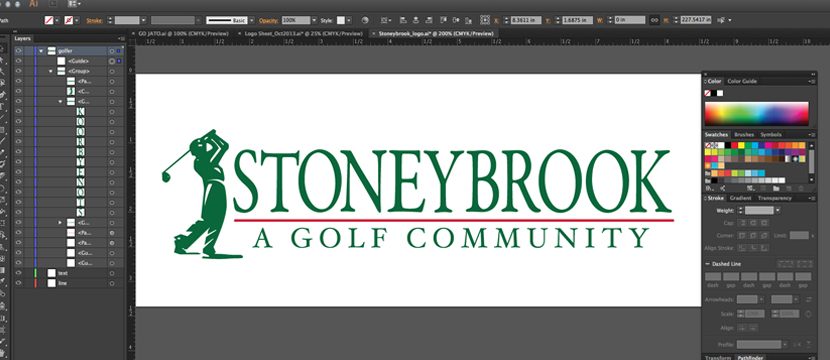Switch to the Transparency tab
The height and width of the screenshot is (360, 830).
click(x=774, y=198)
